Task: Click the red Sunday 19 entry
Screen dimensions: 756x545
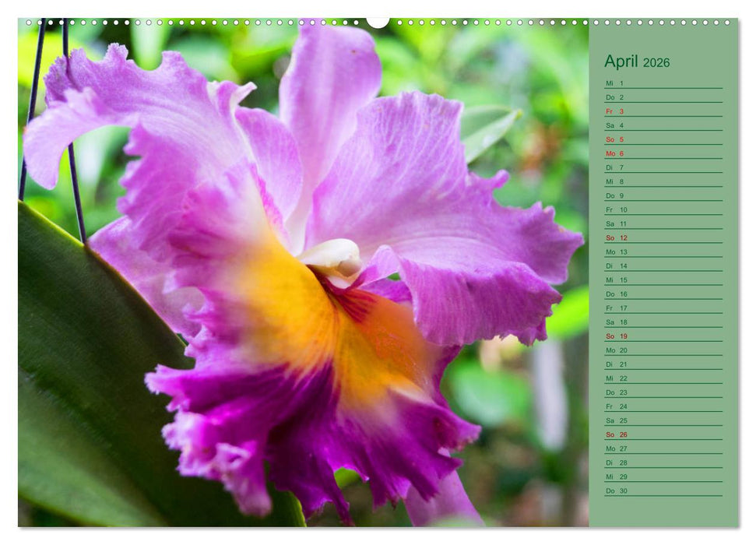Action: coord(662,337)
